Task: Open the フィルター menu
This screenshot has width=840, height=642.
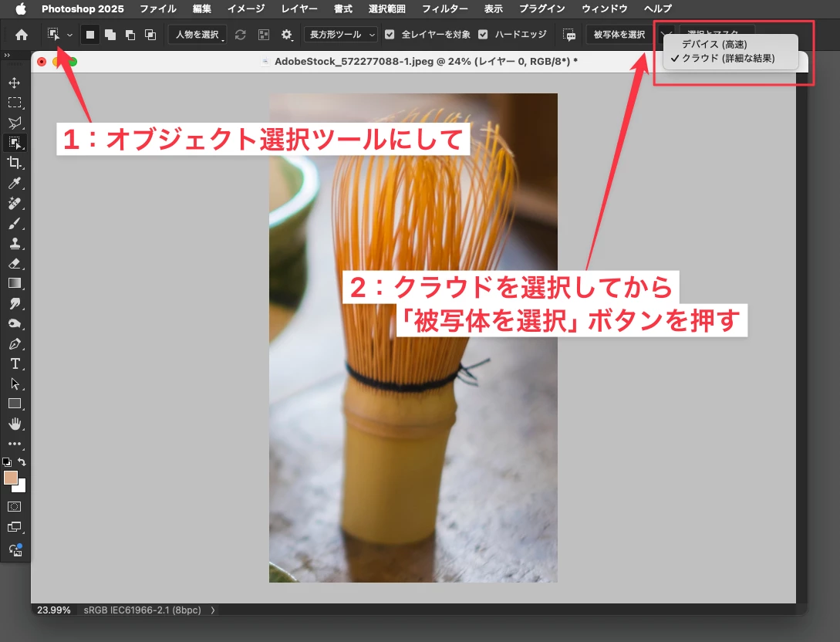Action: (444, 8)
